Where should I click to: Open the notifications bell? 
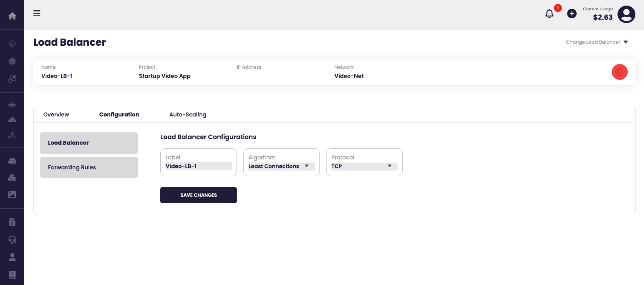tap(550, 14)
